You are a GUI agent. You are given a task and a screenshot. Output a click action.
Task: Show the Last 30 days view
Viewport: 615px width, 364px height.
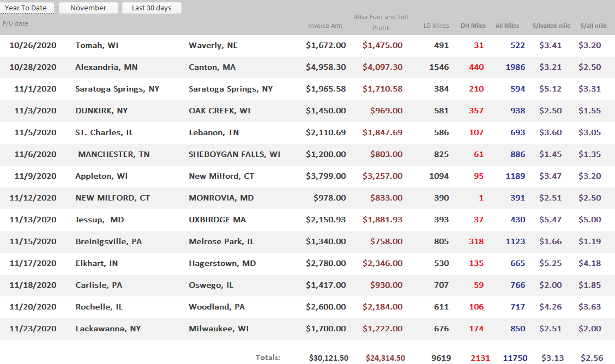point(152,8)
